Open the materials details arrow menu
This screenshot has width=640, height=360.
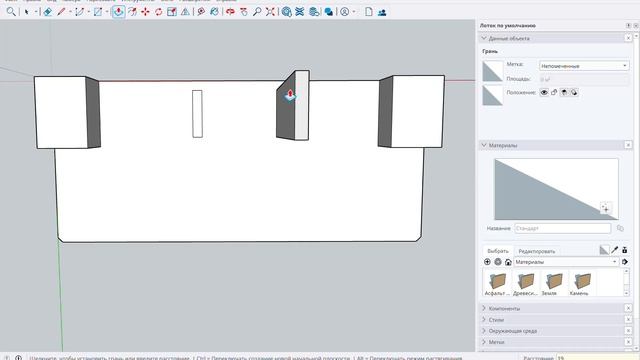pyautogui.click(x=625, y=262)
